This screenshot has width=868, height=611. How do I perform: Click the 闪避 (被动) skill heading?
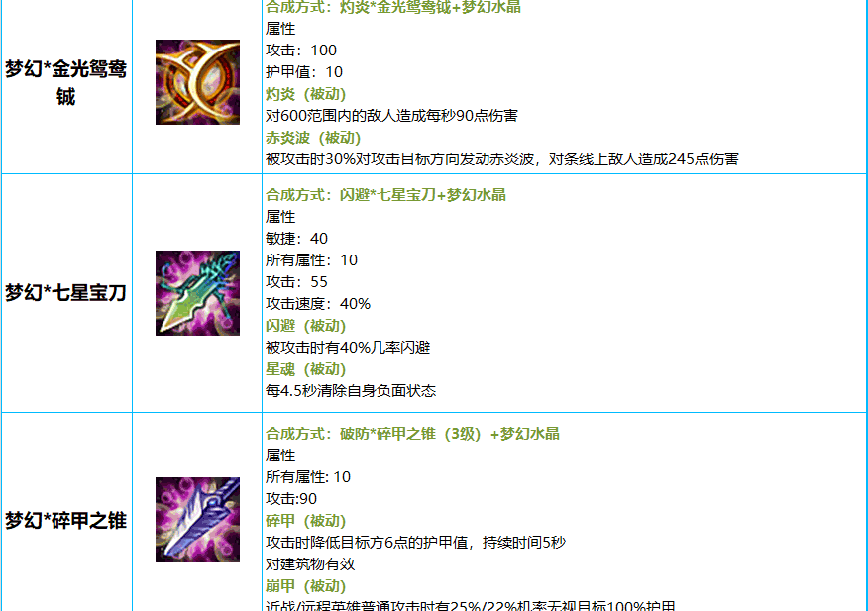point(305,326)
